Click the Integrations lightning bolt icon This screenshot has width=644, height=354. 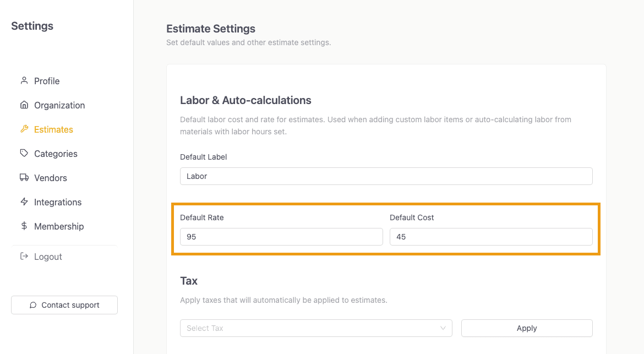click(x=24, y=202)
